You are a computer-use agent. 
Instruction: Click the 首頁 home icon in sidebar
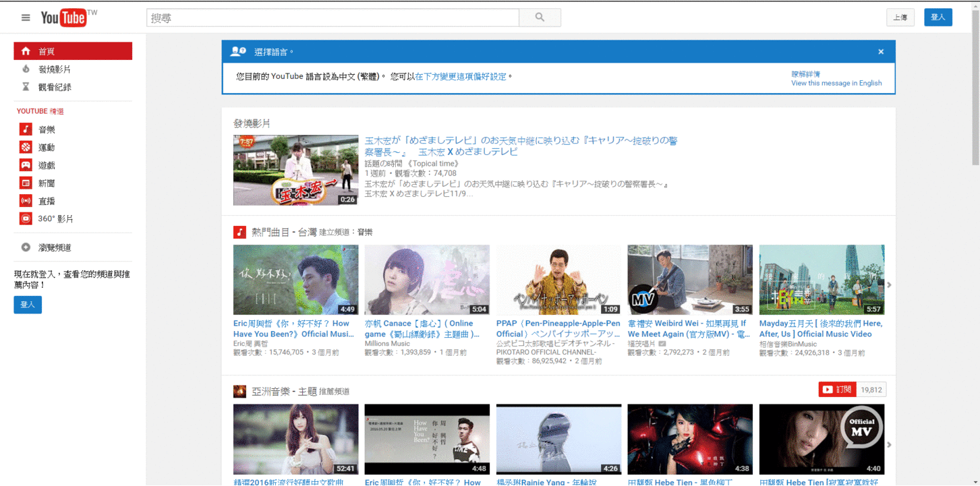26,51
